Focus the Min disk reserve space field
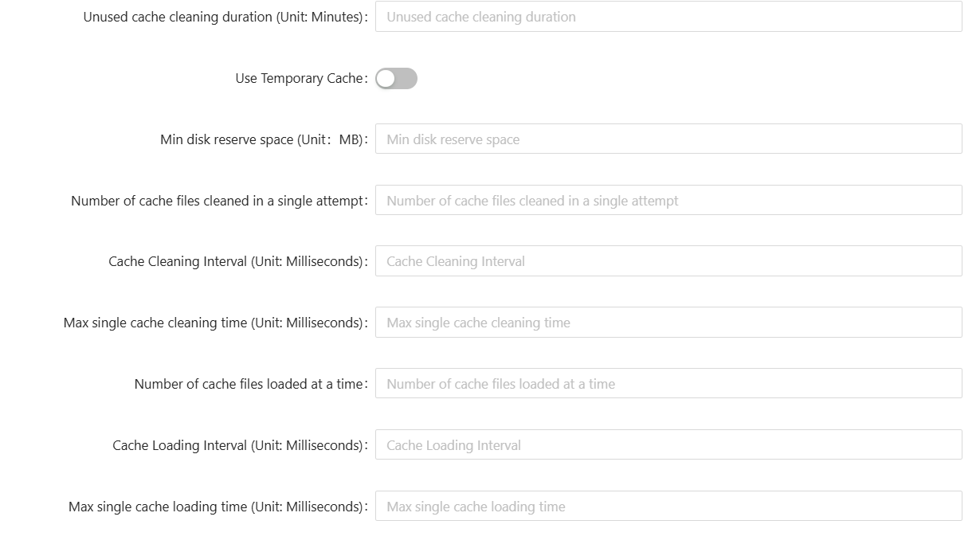980x544 pixels. tap(668, 139)
